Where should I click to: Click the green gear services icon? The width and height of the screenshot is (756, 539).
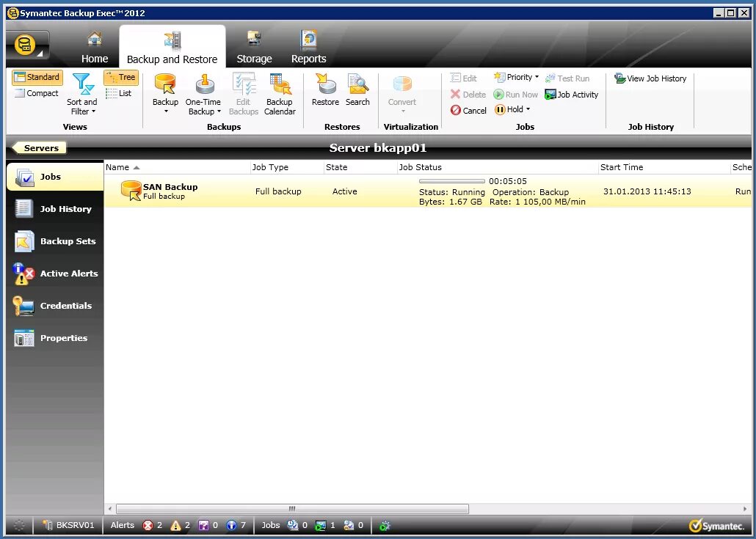click(385, 526)
